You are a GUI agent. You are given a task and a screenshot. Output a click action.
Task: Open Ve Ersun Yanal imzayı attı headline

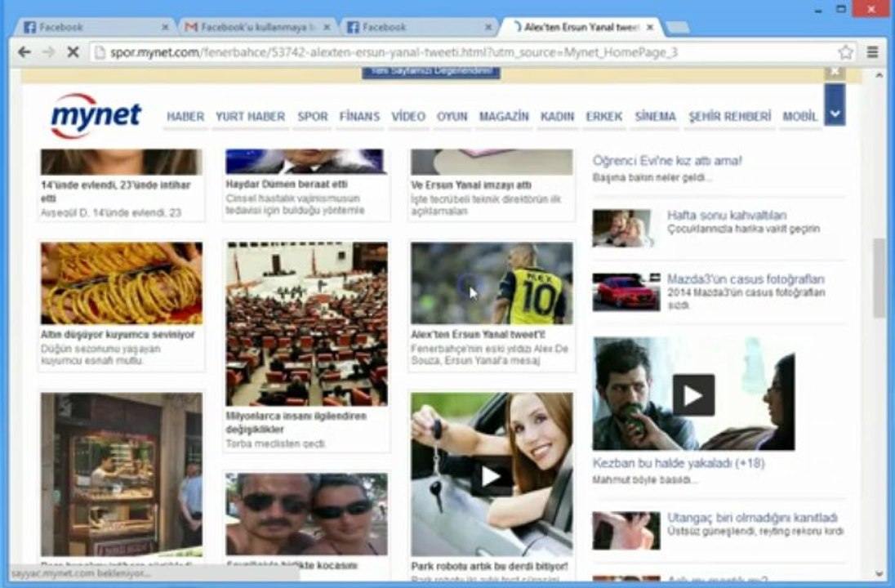click(471, 185)
